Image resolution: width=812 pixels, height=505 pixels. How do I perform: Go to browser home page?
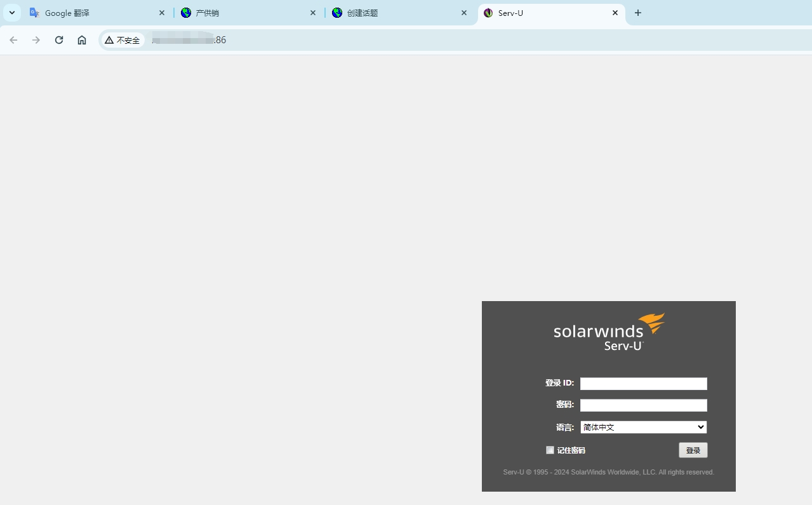(82, 40)
